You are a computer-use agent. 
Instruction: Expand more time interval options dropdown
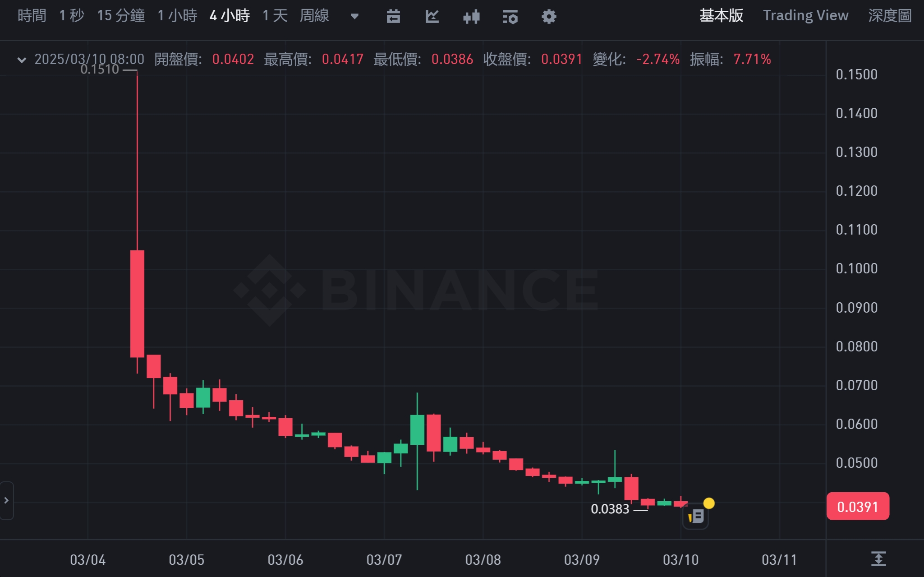354,17
